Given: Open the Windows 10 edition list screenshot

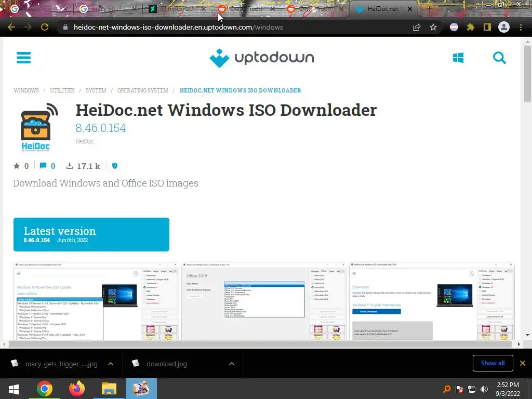Looking at the screenshot, I should 96,301.
